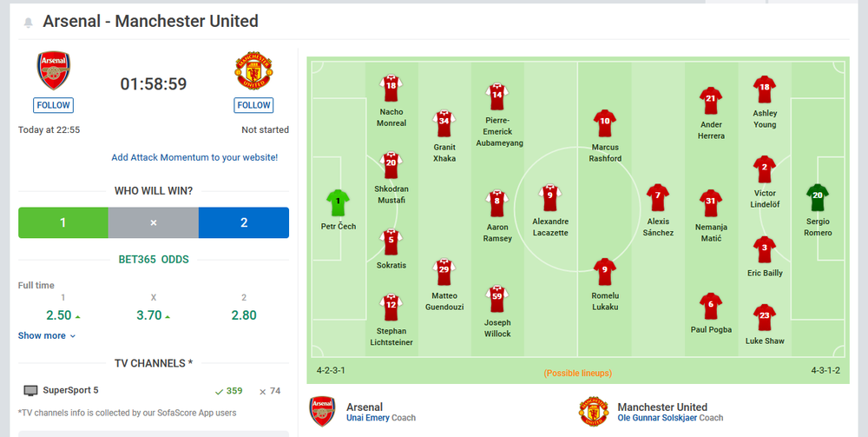Image resolution: width=868 pixels, height=437 pixels.
Task: Click Arsenal crest above Follow button
Action: 53,71
